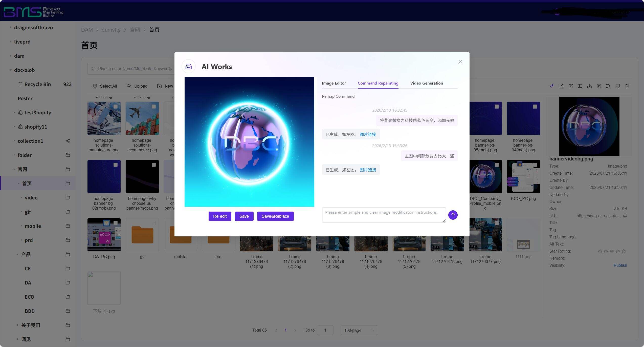
Task: Focus the image modification instructions textbox
Action: tap(383, 215)
